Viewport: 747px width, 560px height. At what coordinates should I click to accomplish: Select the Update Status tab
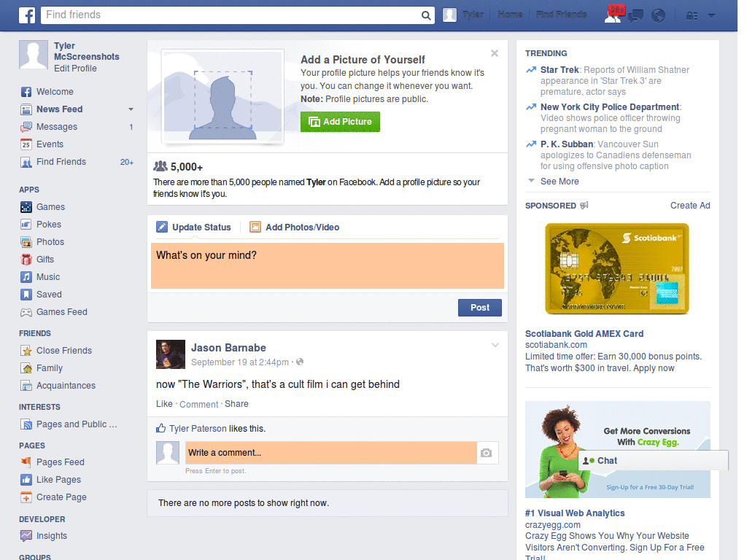(x=193, y=227)
